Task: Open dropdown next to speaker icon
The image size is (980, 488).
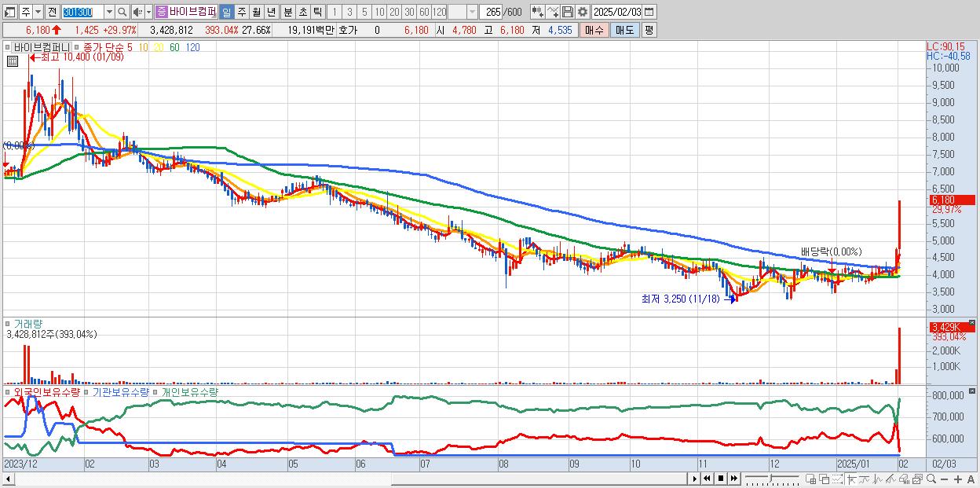Action: [148, 12]
